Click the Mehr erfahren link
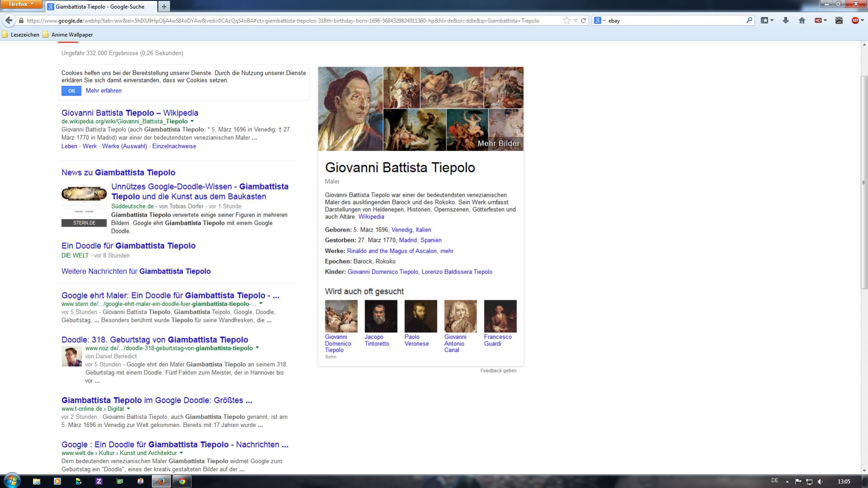The image size is (868, 488). 104,90
